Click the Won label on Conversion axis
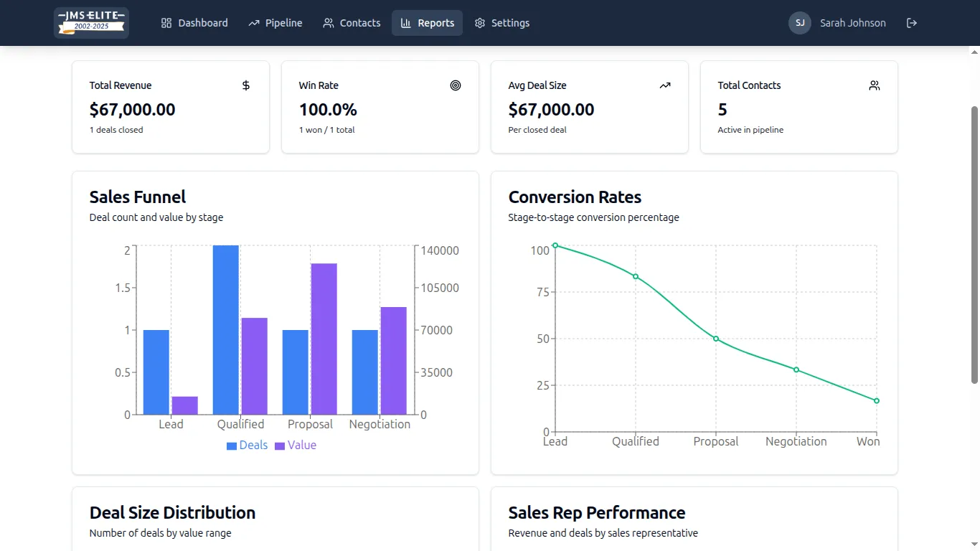The image size is (980, 551). click(868, 441)
